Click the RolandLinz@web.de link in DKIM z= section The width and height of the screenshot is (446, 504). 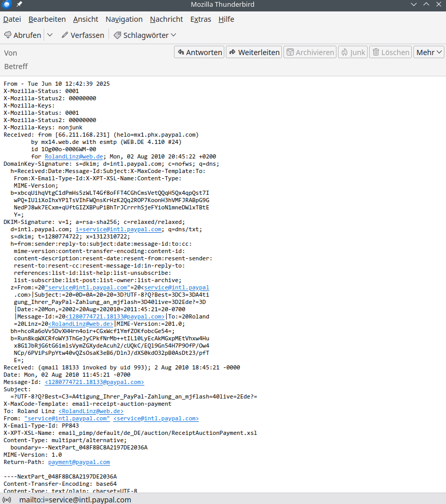[x=80, y=324]
